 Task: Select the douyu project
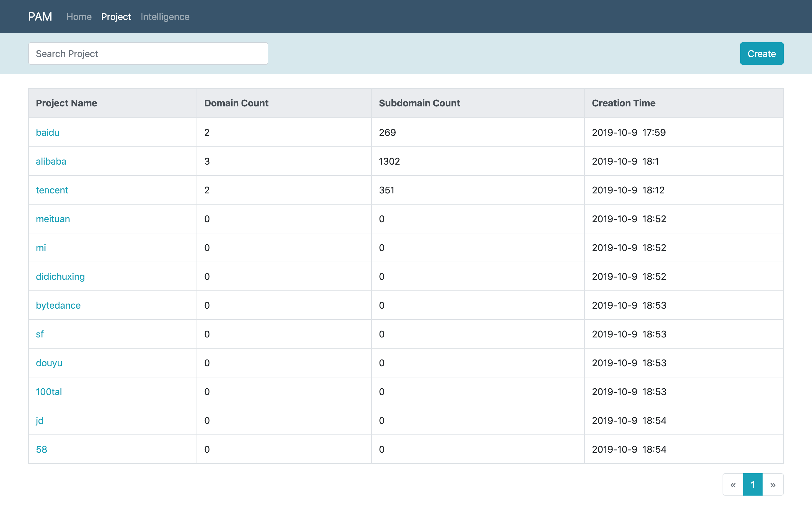coord(49,363)
